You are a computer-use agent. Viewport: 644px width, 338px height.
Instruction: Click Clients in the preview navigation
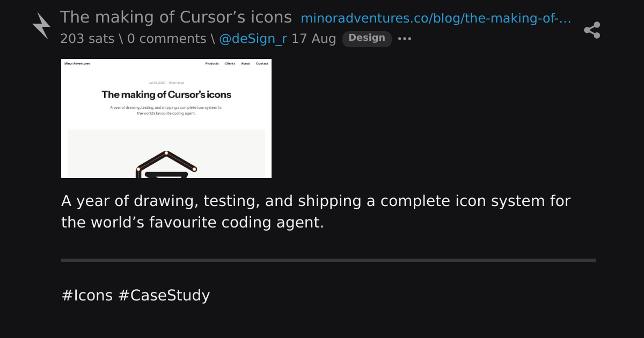point(230,63)
